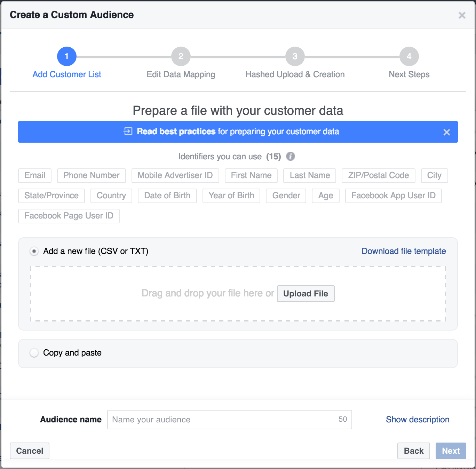The image size is (476, 469).
Task: Select the Phone Number identifier
Action: coord(91,175)
